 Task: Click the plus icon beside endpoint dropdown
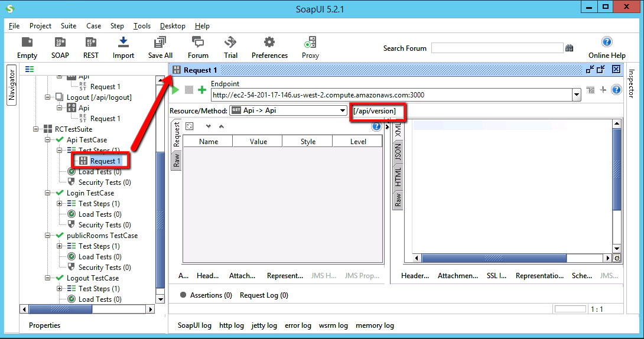[x=603, y=90]
